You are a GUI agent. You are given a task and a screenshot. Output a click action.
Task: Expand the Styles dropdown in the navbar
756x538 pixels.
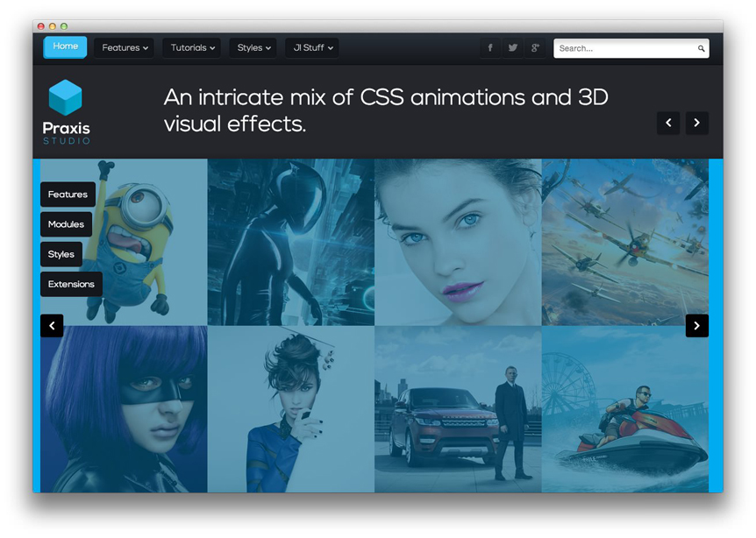(x=253, y=48)
